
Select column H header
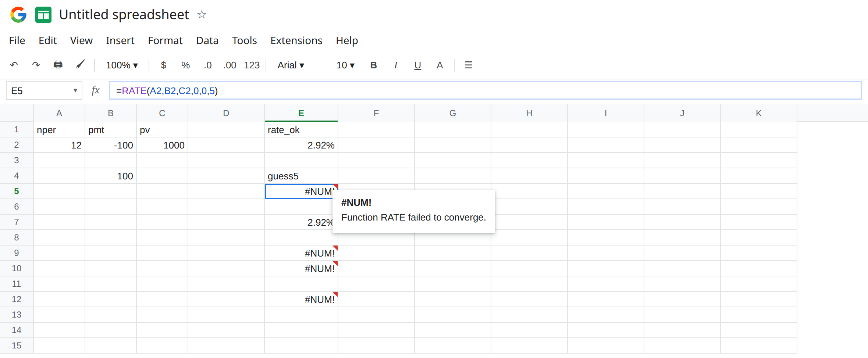[x=529, y=113]
